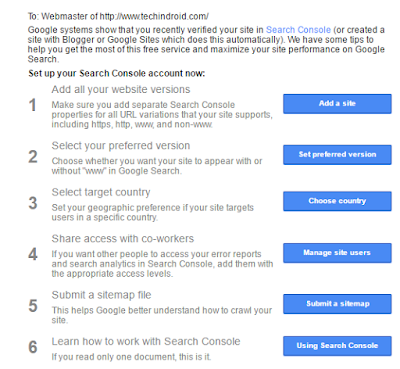Click the Submit a sitemap file heading
Screen dimensions: 400x369
(x=101, y=295)
